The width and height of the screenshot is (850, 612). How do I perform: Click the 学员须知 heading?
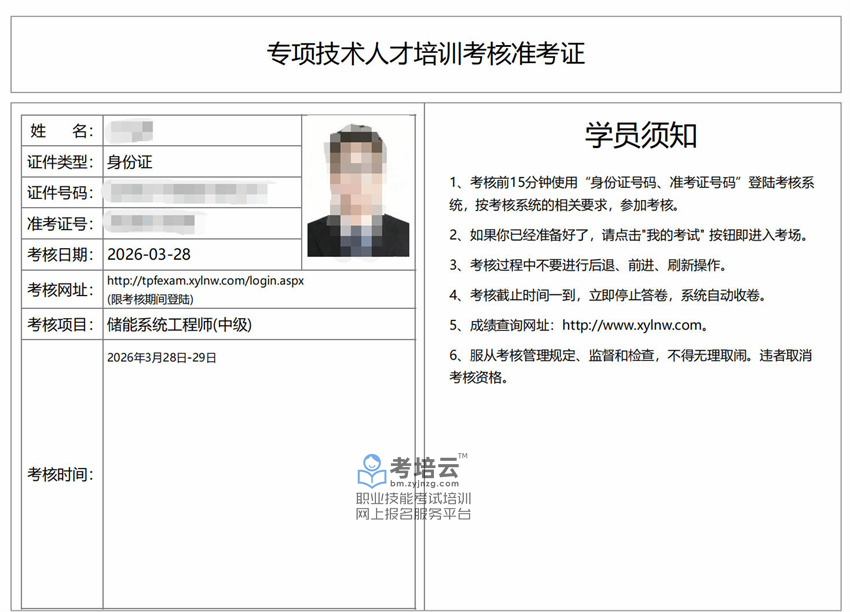coord(640,135)
